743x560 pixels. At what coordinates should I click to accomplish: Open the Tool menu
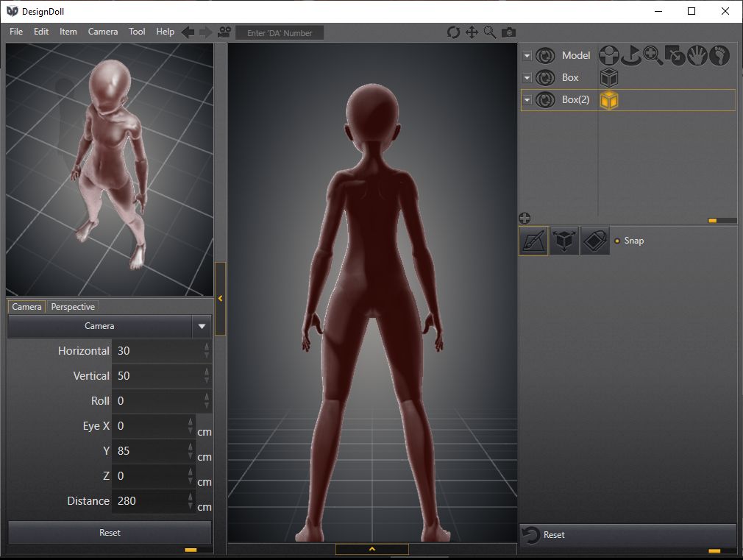137,32
